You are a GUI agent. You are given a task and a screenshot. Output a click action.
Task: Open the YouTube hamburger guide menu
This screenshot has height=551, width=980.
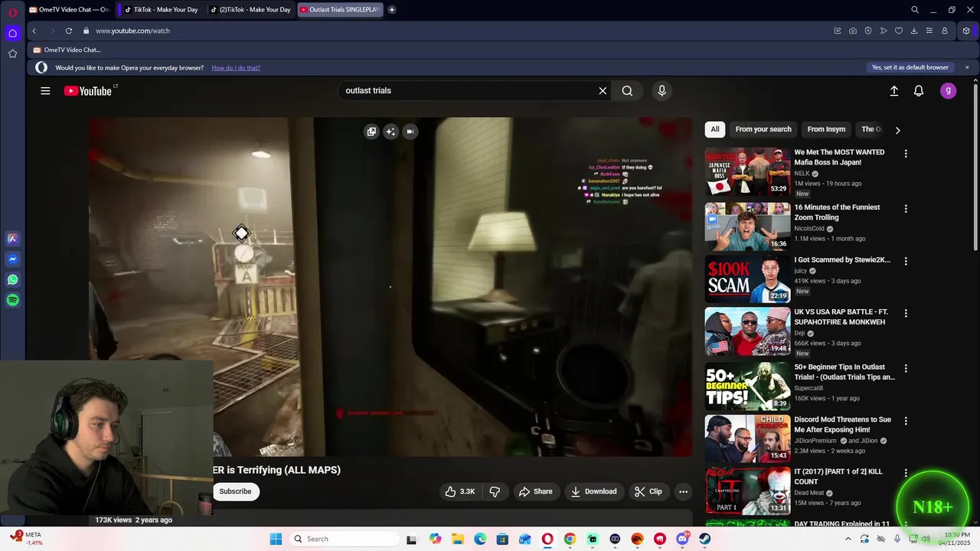click(45, 91)
